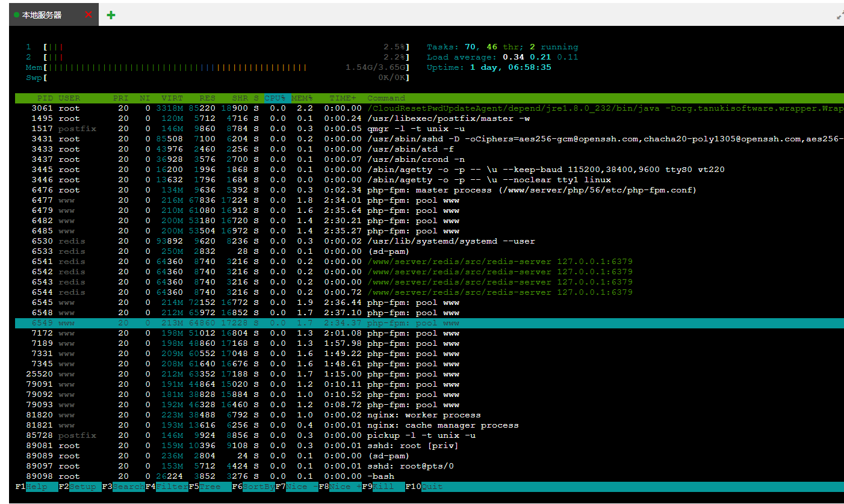The image size is (844, 504).
Task: Select process 3061 CloudResetPwdUpdateAgent java row
Action: 429,108
